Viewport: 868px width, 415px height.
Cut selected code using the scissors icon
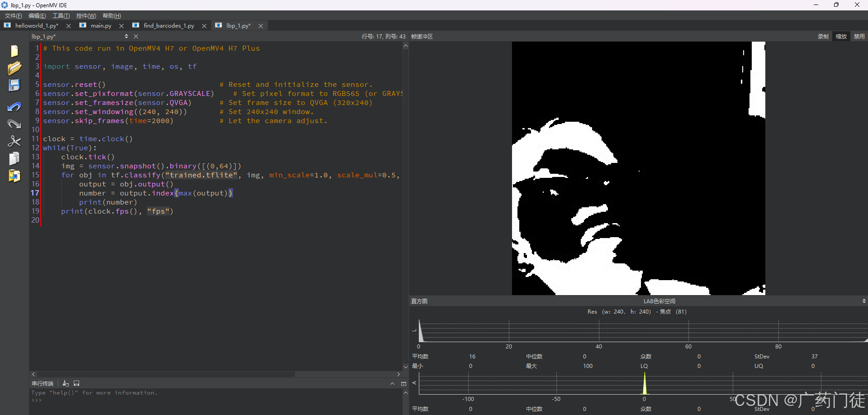coord(14,141)
